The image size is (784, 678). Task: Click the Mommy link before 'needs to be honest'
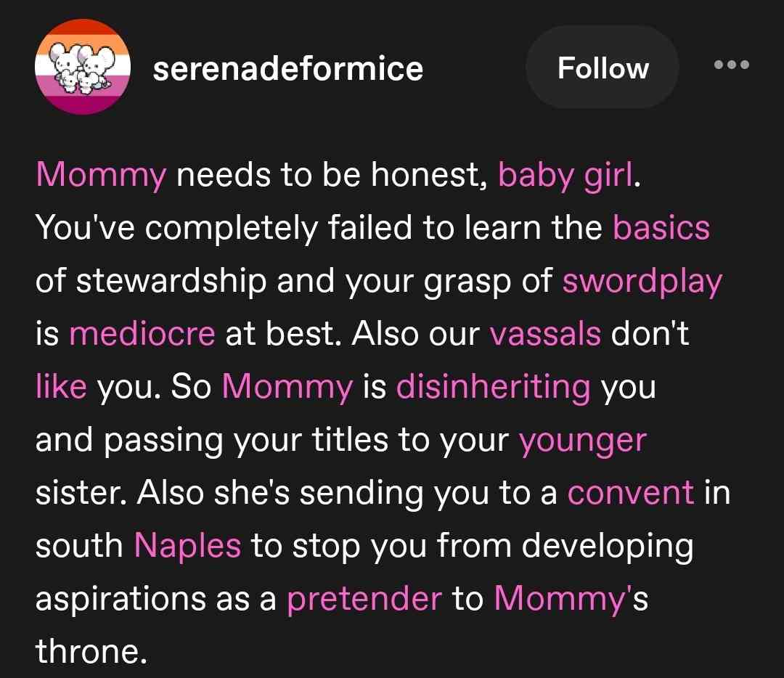pos(101,175)
